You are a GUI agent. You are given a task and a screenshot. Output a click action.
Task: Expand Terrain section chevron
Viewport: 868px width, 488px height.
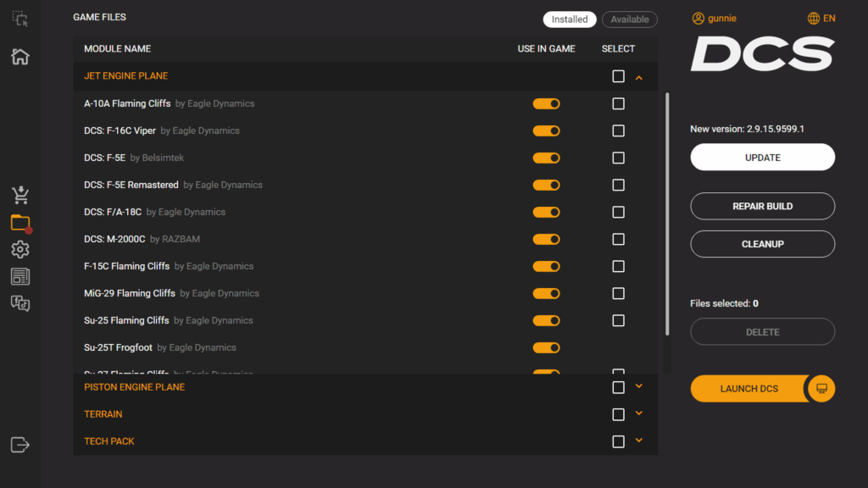(x=639, y=413)
